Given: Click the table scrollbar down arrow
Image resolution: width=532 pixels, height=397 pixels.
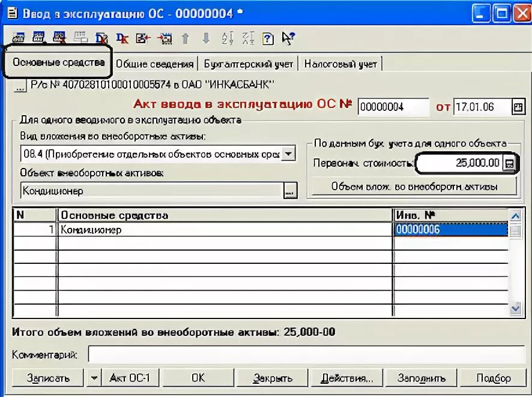Looking at the screenshot, I should tap(515, 309).
